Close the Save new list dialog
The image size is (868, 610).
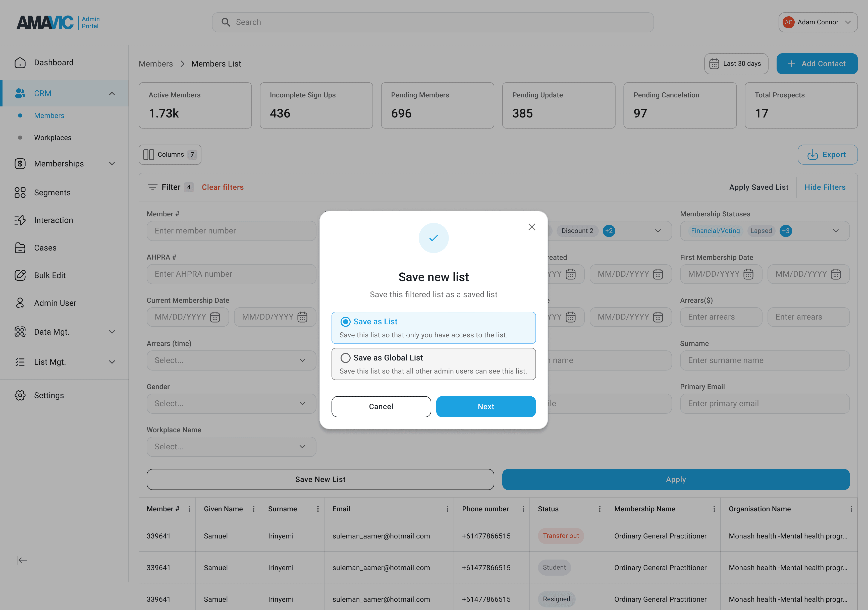point(531,227)
